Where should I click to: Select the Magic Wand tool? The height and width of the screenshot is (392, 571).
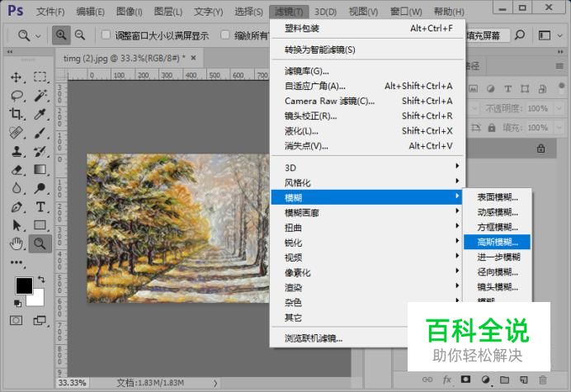coord(40,96)
